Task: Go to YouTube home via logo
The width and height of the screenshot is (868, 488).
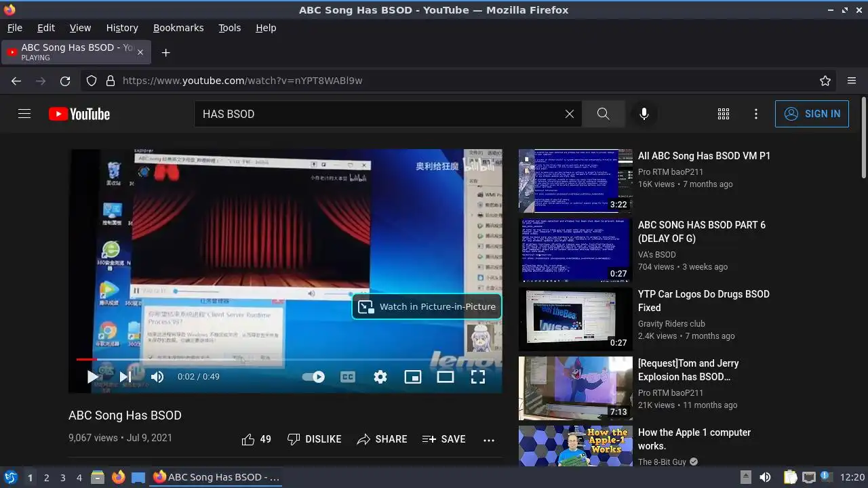Action: click(79, 114)
